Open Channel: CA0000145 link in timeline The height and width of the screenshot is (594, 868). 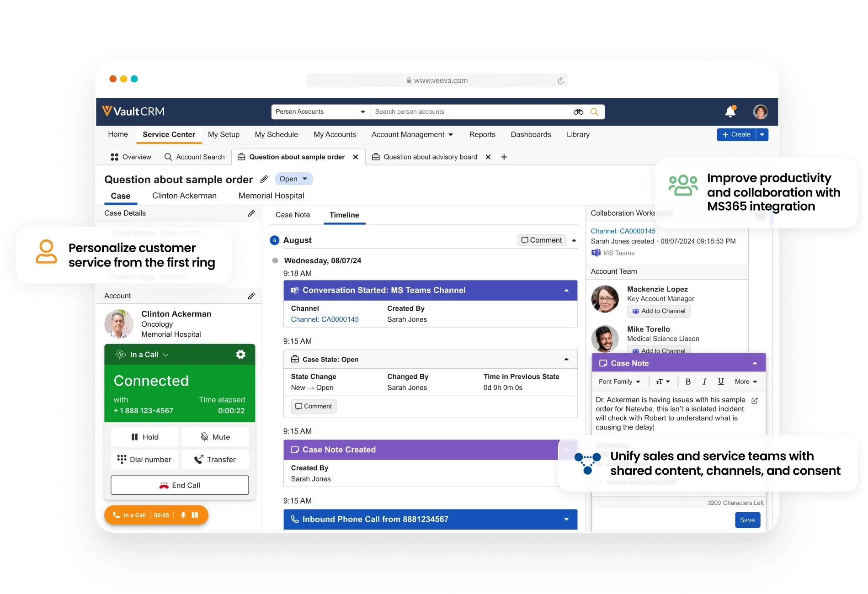325,319
